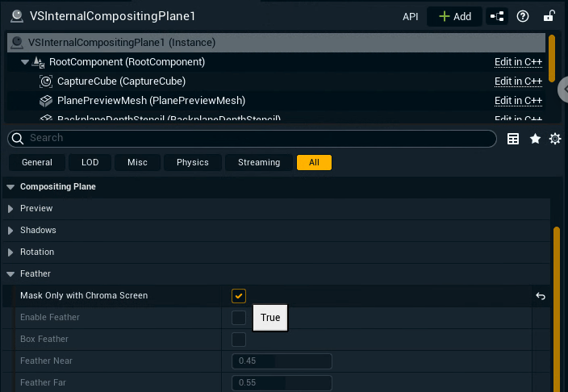The image size is (568, 392).
Task: Reset Mask Only with Chroma Screen to default
Action: [x=541, y=296]
